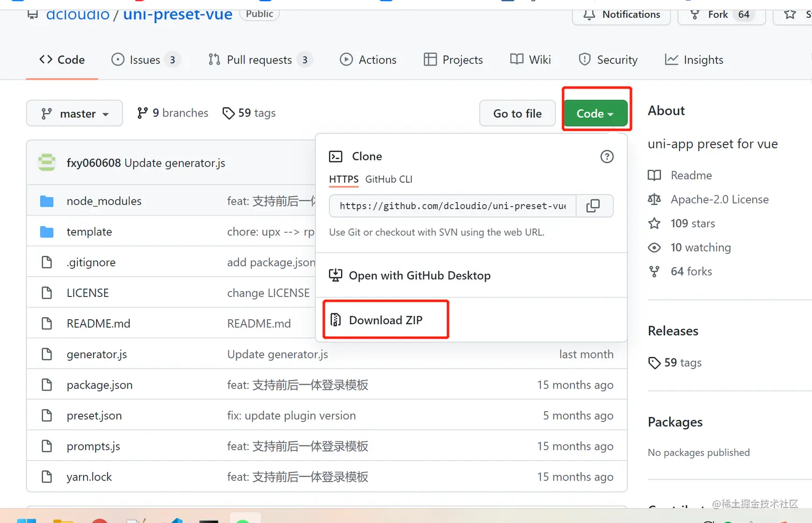Click Download ZIP
Viewport: 812px width, 523px height.
(x=386, y=320)
